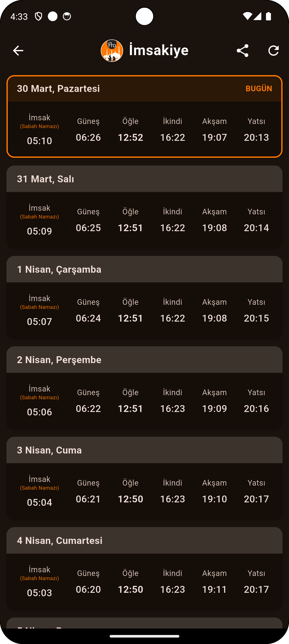Tap the Pro mosque app logo

click(112, 51)
